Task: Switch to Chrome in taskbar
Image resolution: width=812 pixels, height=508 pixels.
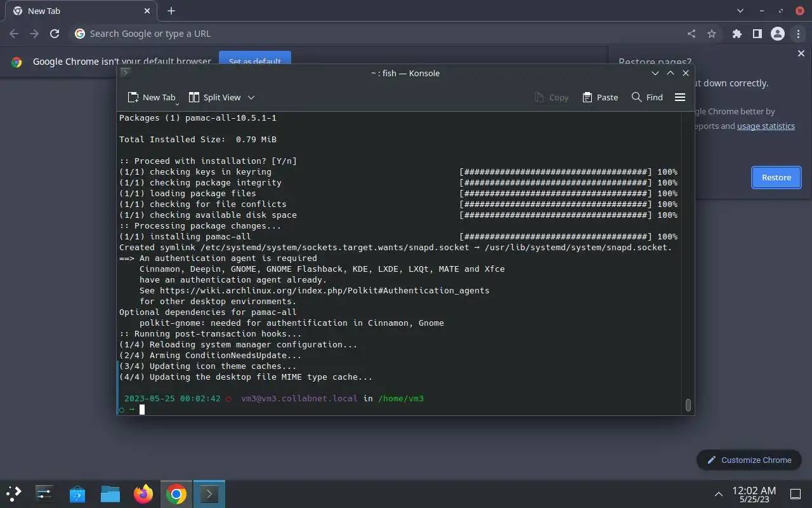Action: pyautogui.click(x=176, y=493)
